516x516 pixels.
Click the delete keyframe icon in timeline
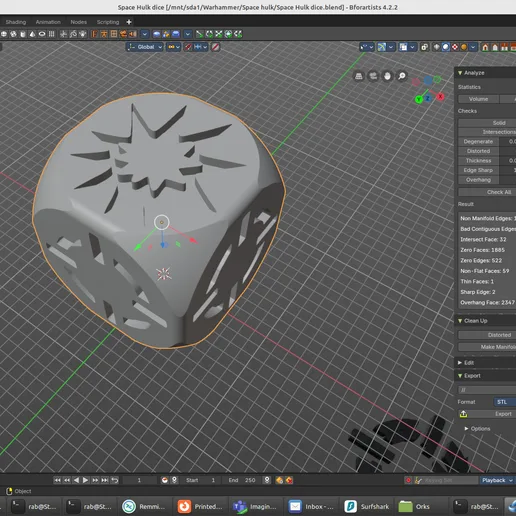(289, 480)
